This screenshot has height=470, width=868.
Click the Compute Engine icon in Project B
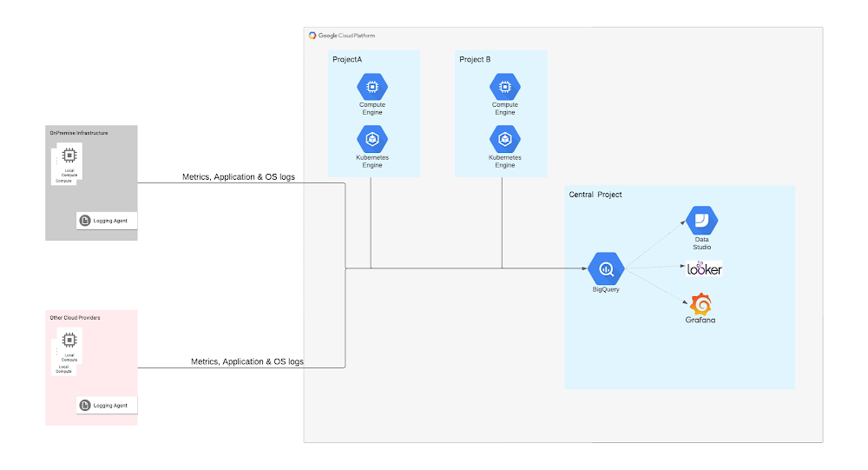504,87
